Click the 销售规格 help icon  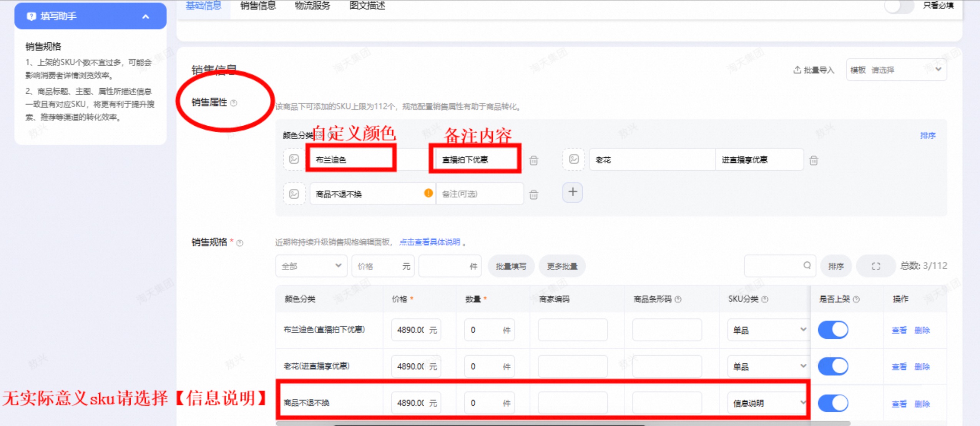(x=240, y=243)
